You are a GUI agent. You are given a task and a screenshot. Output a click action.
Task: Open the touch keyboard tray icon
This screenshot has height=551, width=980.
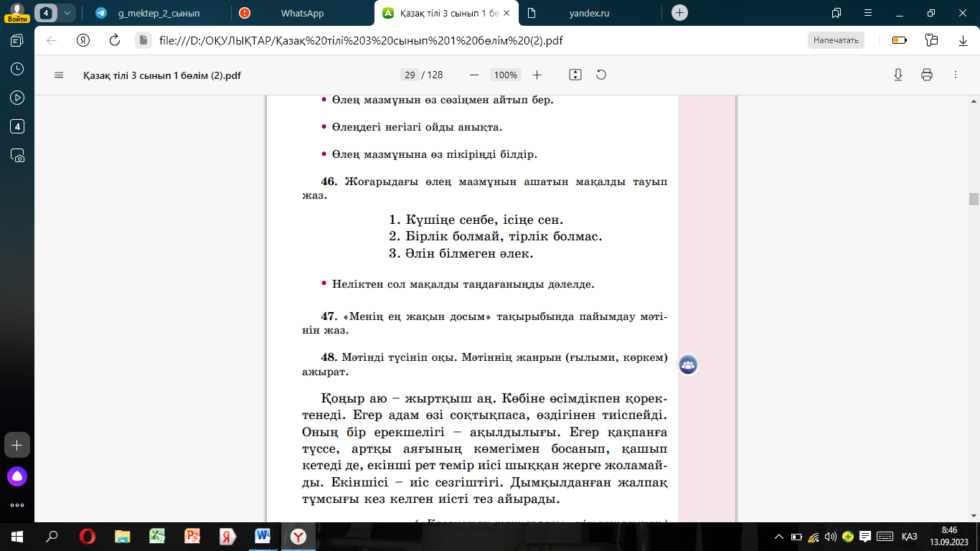tap(885, 537)
